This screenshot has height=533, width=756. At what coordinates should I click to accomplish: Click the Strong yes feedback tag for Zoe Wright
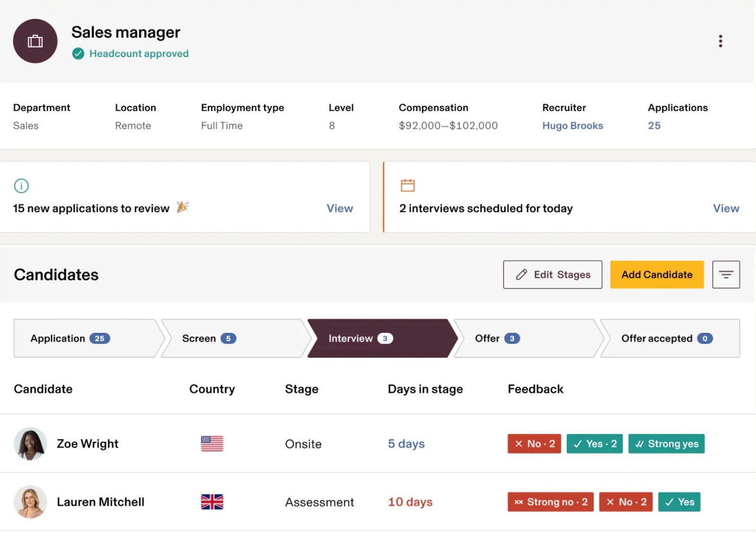point(666,444)
